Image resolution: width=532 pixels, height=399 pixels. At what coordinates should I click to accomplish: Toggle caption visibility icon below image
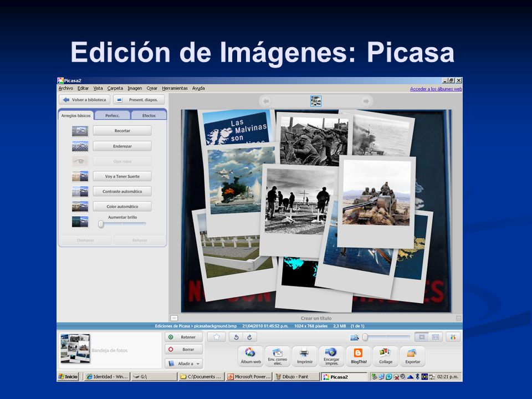pos(174,318)
